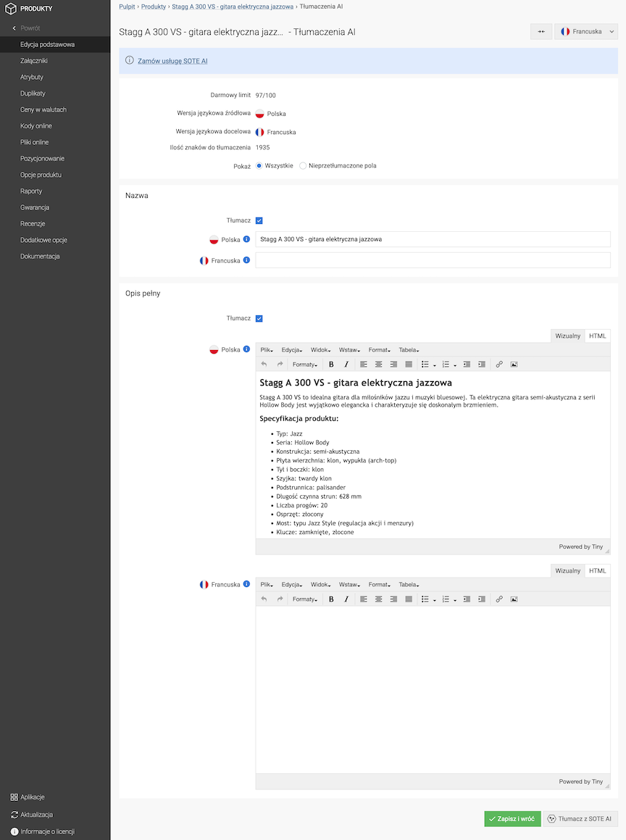Insert image in the Polska editor
Image resolution: width=626 pixels, height=840 pixels.
[x=514, y=365]
